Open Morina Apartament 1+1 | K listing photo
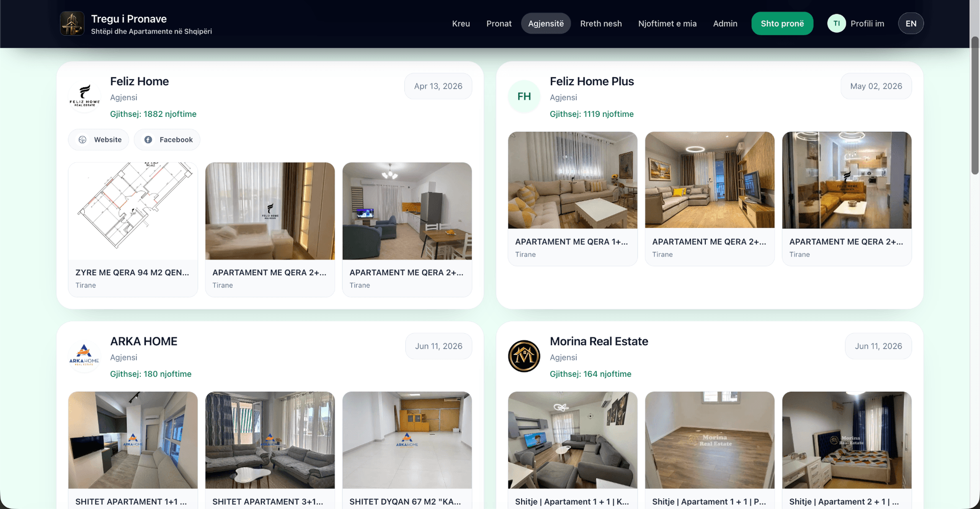 click(x=573, y=440)
